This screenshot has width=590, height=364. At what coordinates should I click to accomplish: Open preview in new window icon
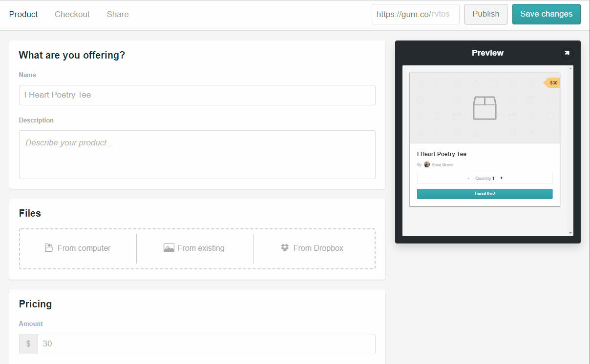[567, 53]
